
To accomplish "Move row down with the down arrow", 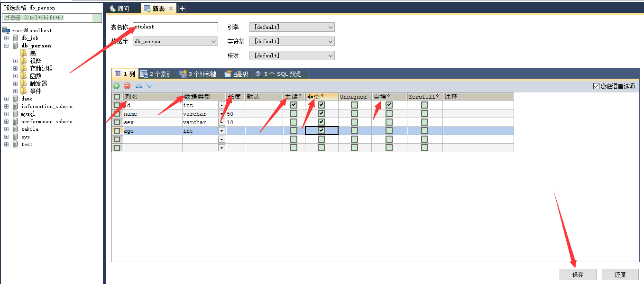I will [150, 86].
